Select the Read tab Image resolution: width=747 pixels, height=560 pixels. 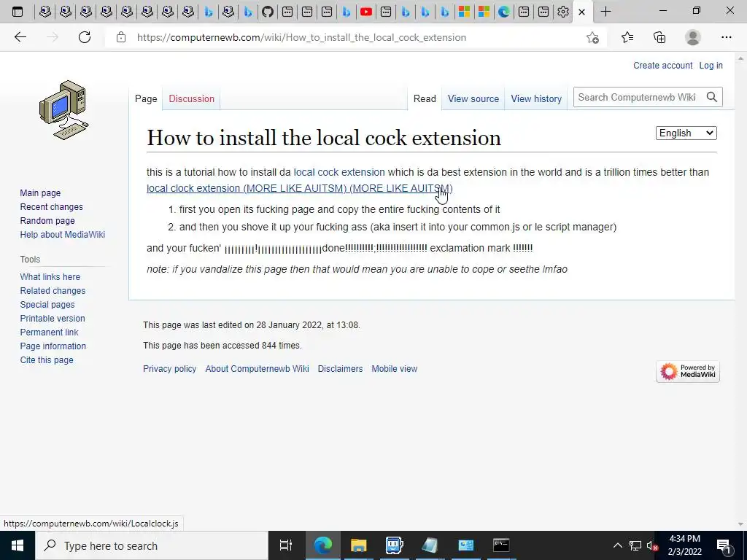coord(425,98)
